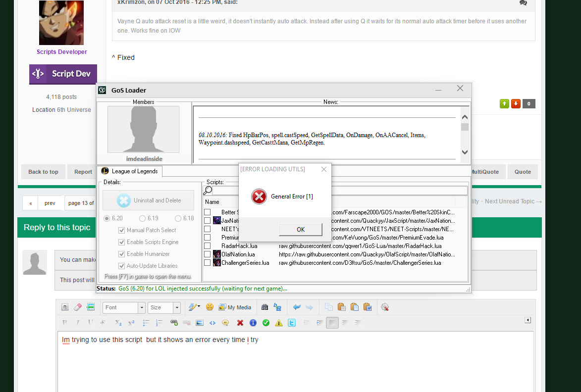Toggle Enable Scripts Engine checkbox
Image resolution: width=581 pixels, height=392 pixels.
(121, 242)
